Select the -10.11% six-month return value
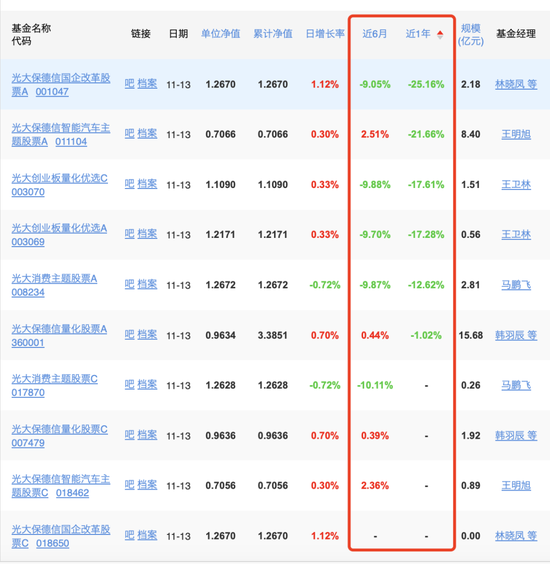Image resolution: width=550 pixels, height=564 pixels. tap(375, 386)
